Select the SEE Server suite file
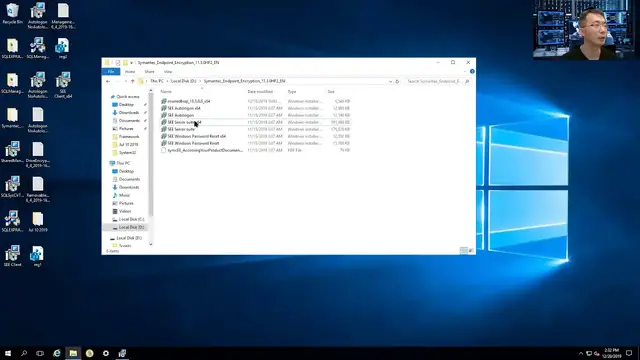This screenshot has width=640, height=360. tap(256, 129)
